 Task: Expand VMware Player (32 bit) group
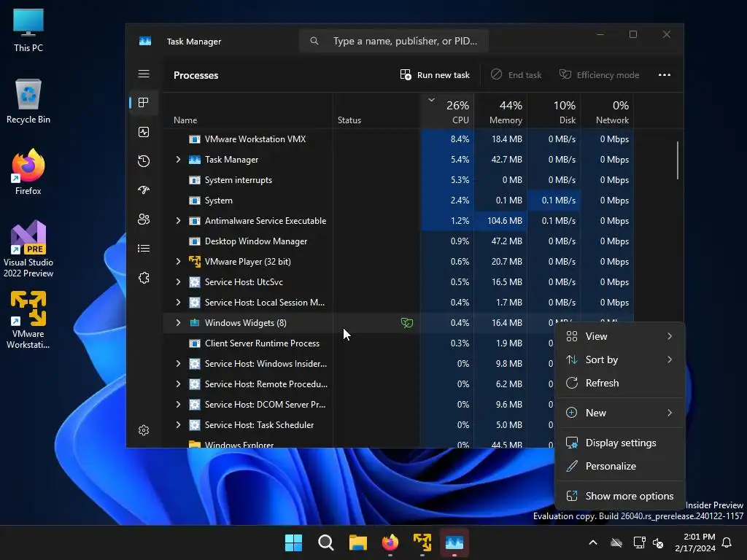click(x=178, y=262)
